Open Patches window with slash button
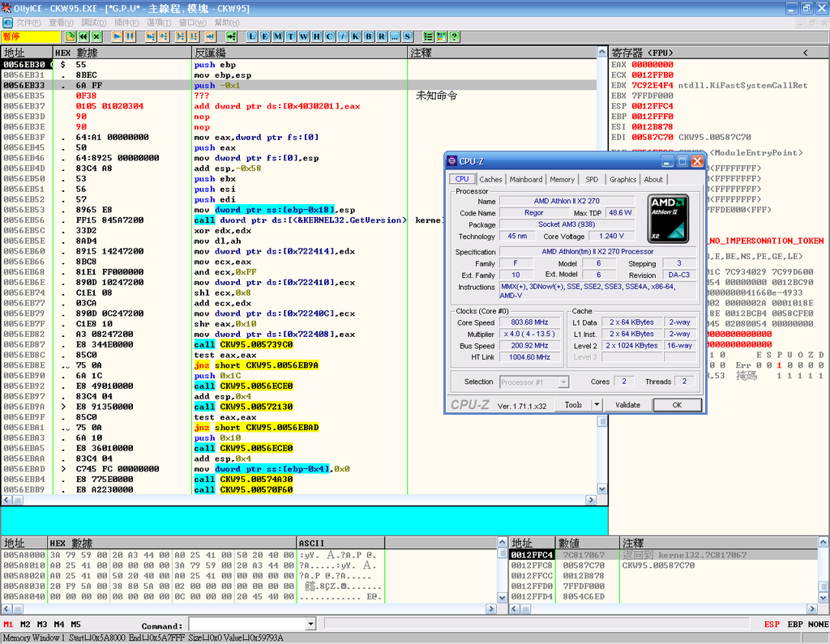830x644 pixels. (343, 36)
